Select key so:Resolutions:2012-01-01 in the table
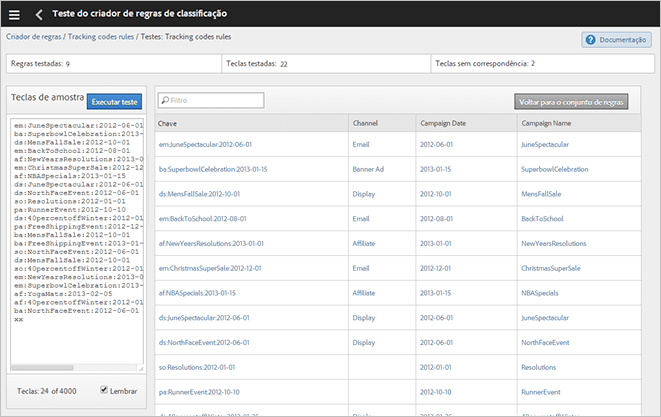 point(197,367)
